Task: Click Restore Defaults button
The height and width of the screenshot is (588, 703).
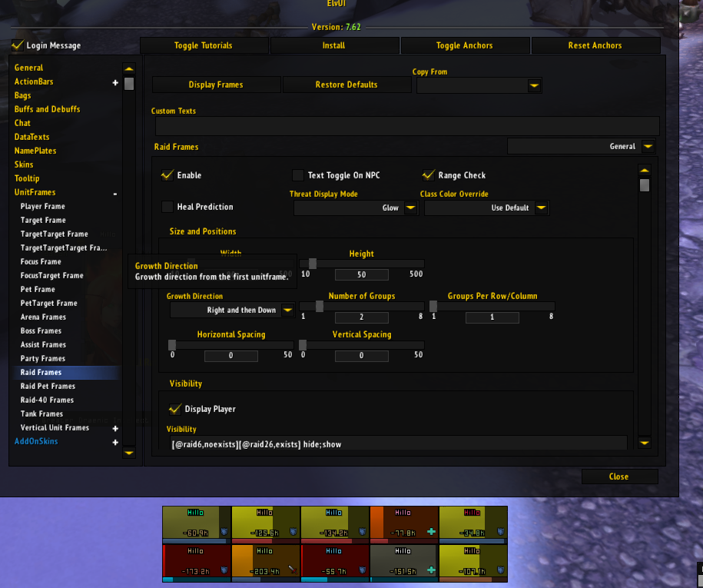Action: click(347, 85)
